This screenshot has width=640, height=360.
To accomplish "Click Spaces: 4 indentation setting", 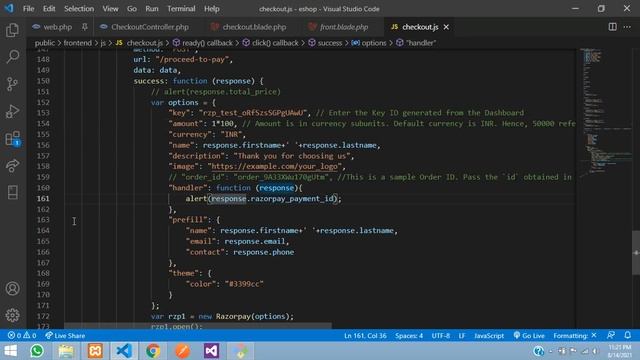I will pos(409,336).
